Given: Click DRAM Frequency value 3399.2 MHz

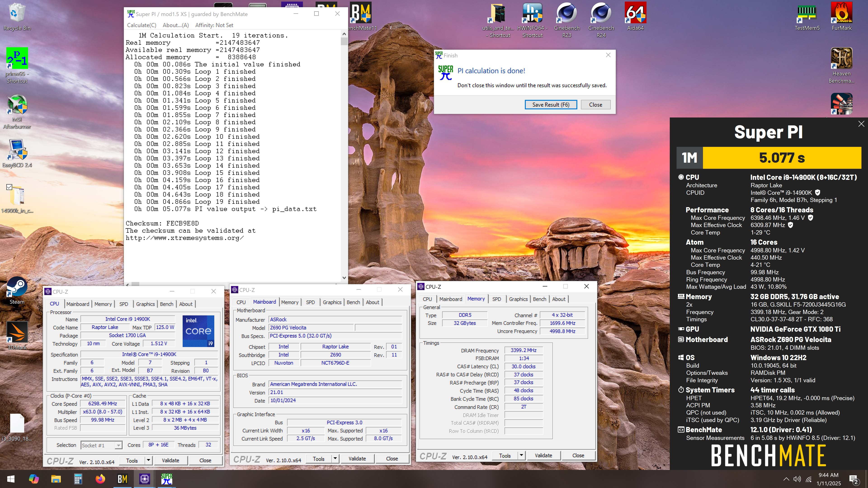Looking at the screenshot, I should [x=523, y=350].
